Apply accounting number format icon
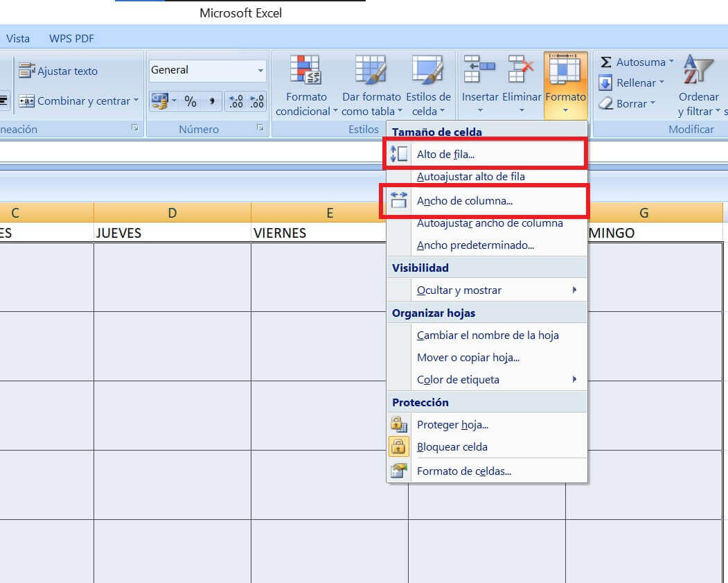The image size is (728, 583). [160, 101]
